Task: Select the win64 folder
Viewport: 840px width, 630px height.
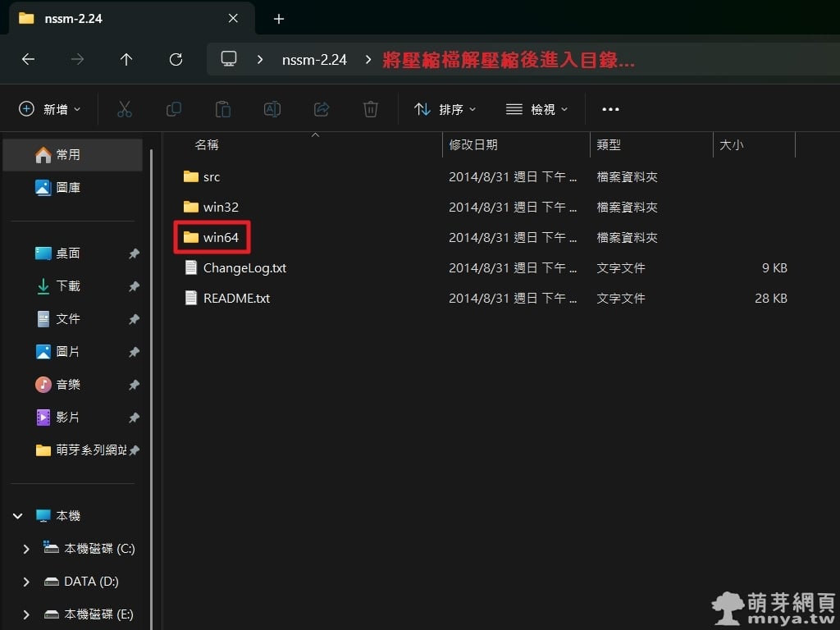Action: tap(220, 238)
